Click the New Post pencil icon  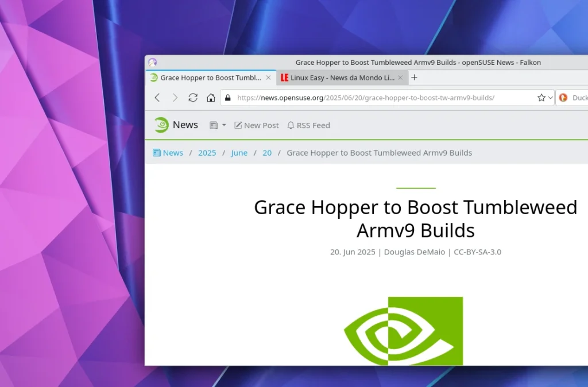tap(237, 125)
